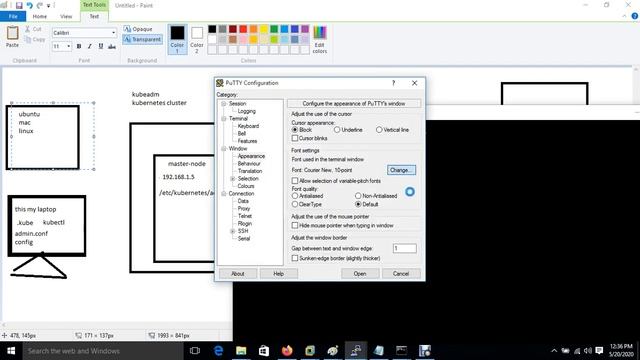Expand the SSH tree node
The height and width of the screenshot is (360, 640).
click(x=233, y=231)
